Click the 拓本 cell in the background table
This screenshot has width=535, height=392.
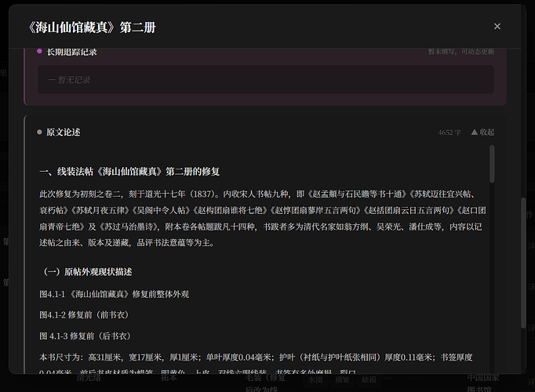pyautogui.click(x=169, y=378)
